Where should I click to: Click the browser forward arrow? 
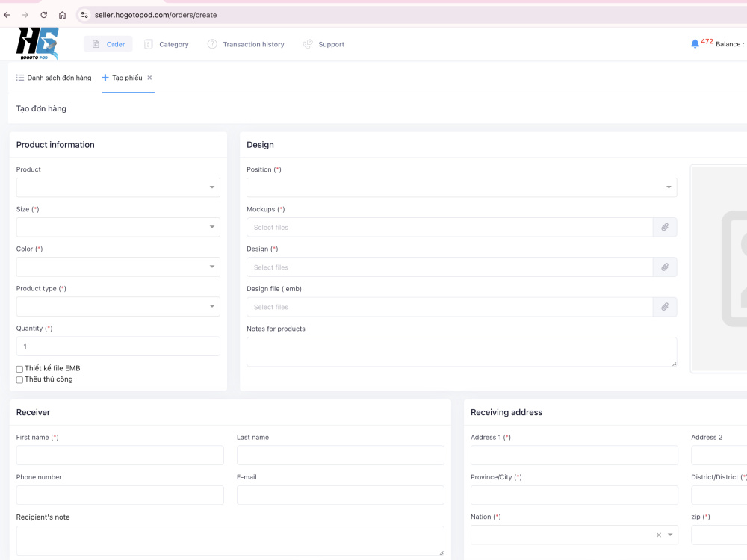[x=25, y=15]
